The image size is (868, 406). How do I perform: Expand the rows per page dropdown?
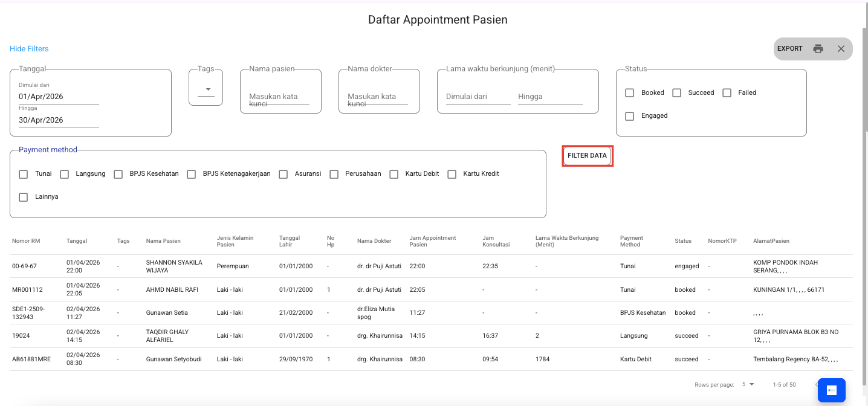point(748,384)
